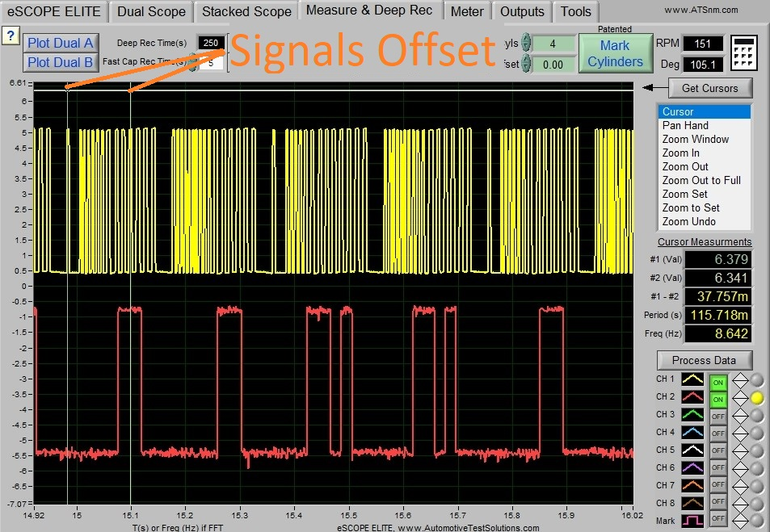Click the Get Cursors button
This screenshot has height=532, width=770.
point(710,88)
